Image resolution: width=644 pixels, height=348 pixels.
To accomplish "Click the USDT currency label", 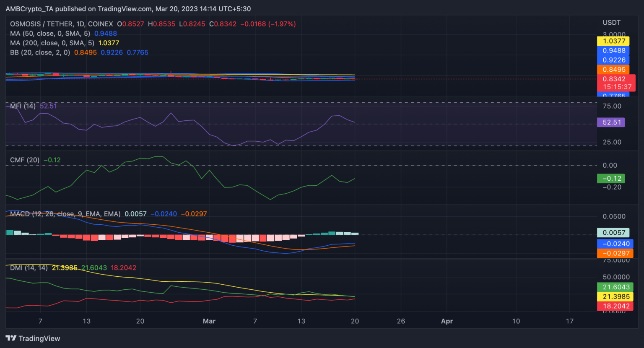I will [x=611, y=23].
